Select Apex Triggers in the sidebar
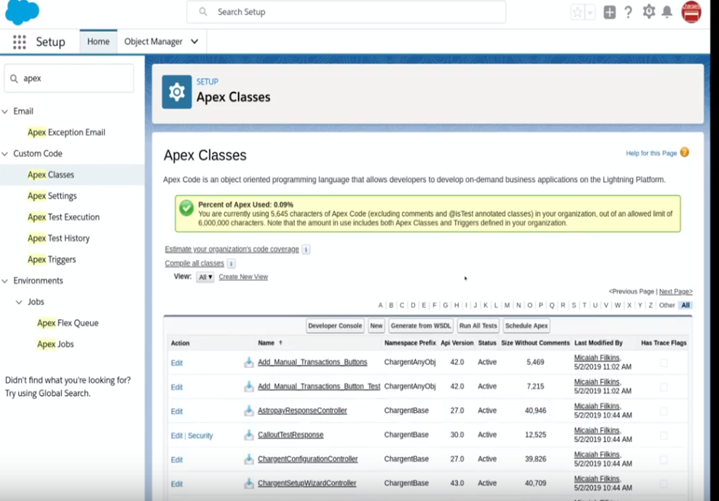This screenshot has width=719, height=501. (51, 259)
